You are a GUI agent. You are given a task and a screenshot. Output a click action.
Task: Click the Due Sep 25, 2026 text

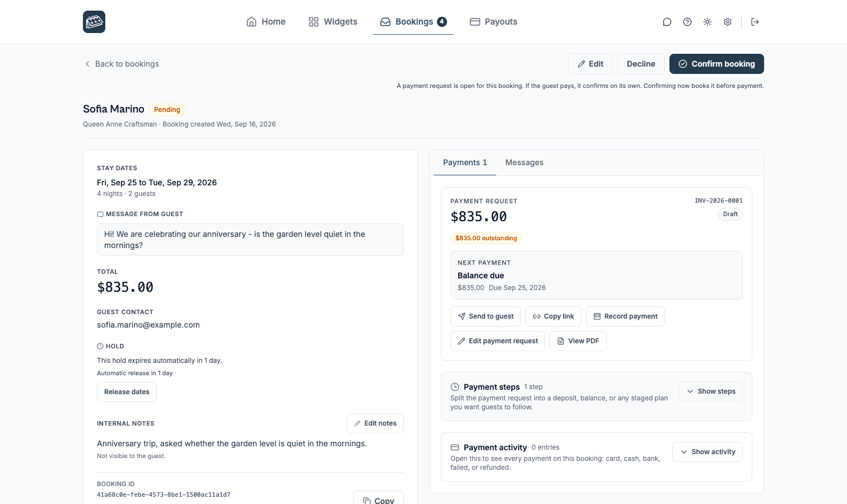pos(517,288)
